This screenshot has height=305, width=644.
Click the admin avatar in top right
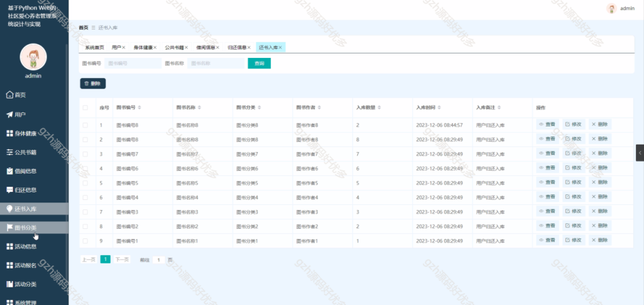611,9
